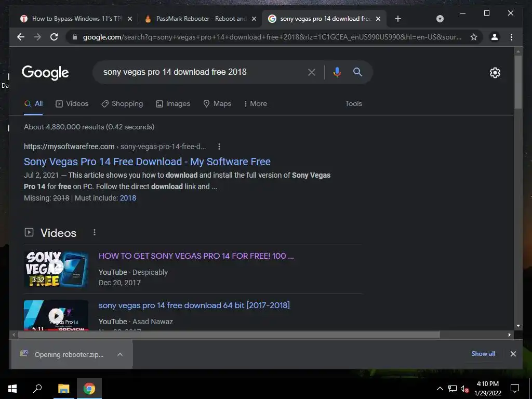Submit search with magnifier icon
This screenshot has width=532, height=399.
tap(357, 72)
